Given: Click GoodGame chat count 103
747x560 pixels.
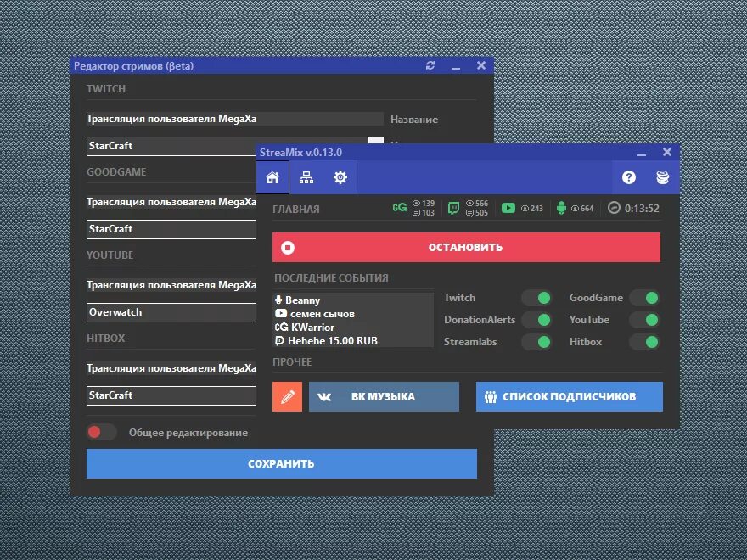Looking at the screenshot, I should click(x=424, y=213).
